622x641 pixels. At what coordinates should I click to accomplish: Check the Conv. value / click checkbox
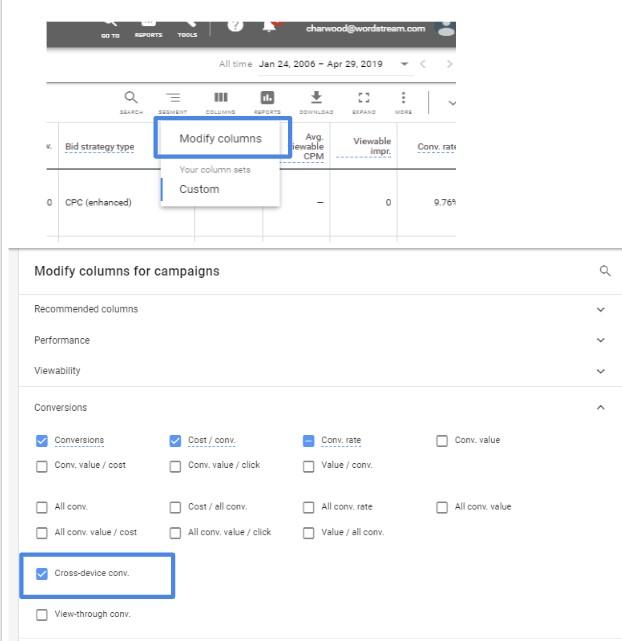click(175, 466)
